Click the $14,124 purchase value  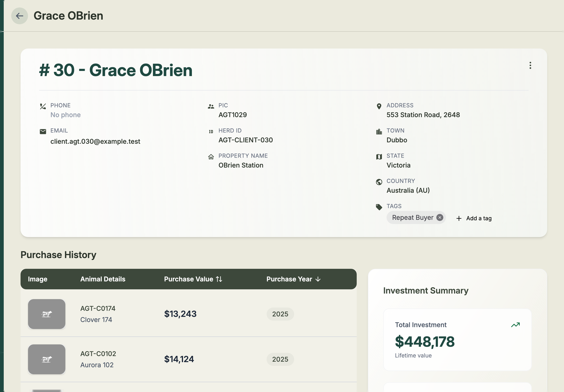point(179,359)
